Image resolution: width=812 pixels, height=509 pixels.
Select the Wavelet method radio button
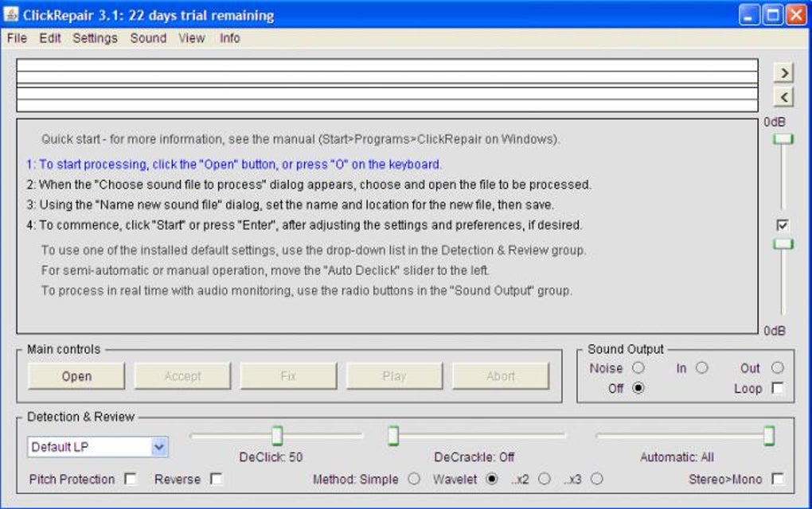(x=491, y=480)
